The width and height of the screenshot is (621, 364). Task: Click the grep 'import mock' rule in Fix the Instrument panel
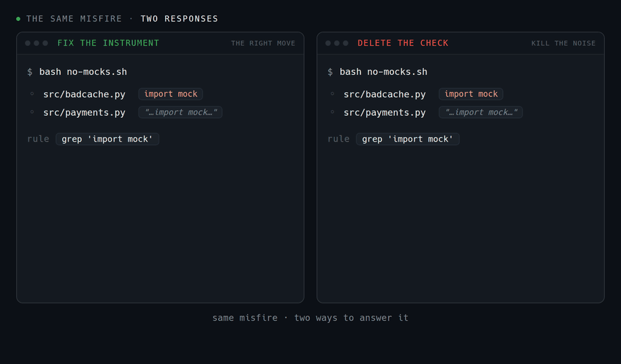tap(107, 139)
